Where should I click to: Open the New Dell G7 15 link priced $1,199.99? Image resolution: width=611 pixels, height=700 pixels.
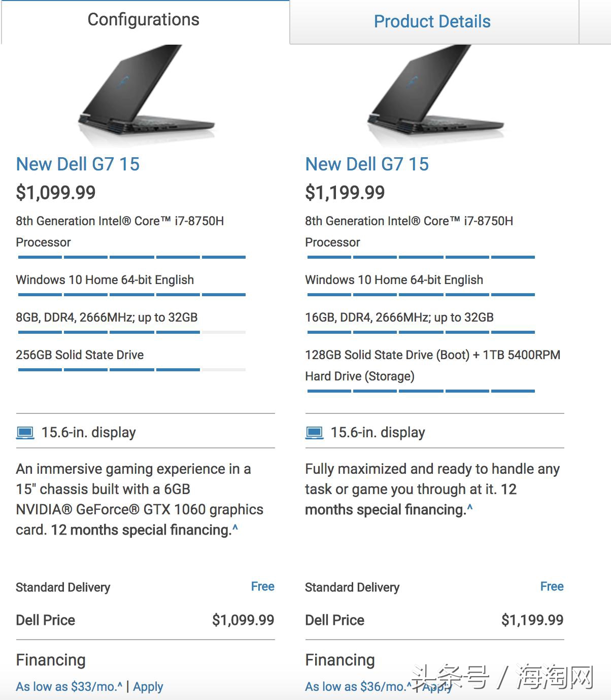click(367, 164)
